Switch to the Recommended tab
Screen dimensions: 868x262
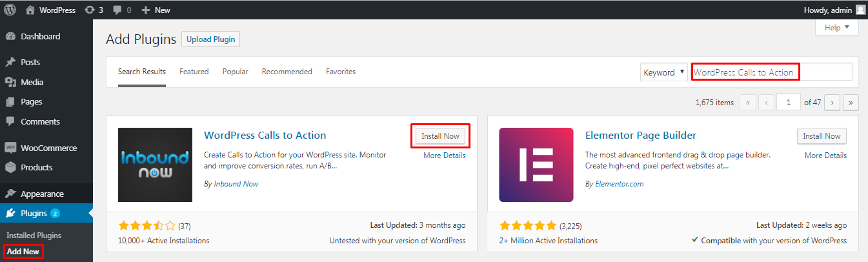click(287, 72)
